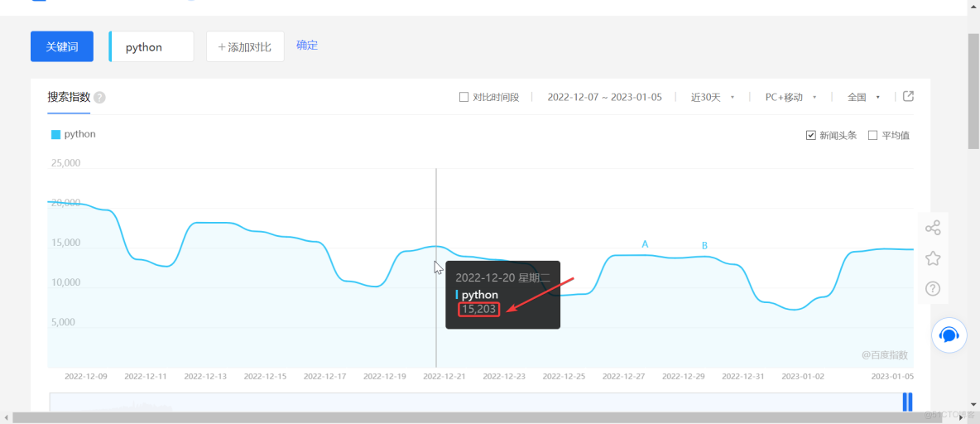Viewport: 980px width, 424px height.
Task: Click the share icon on right sidebar
Action: pos(933,228)
